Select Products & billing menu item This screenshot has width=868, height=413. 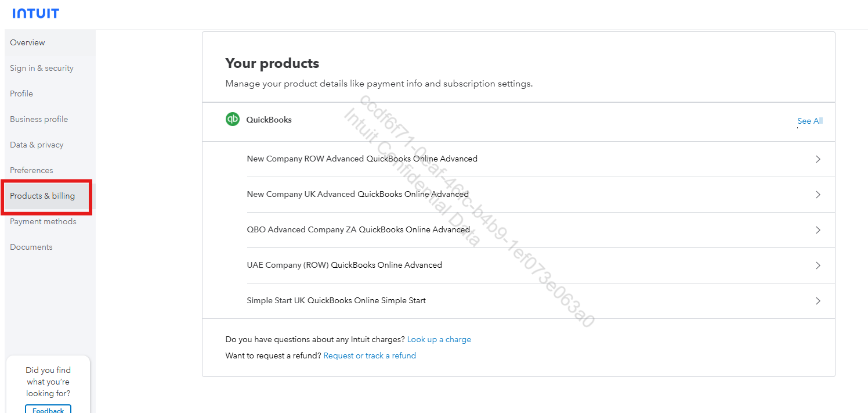pyautogui.click(x=42, y=196)
